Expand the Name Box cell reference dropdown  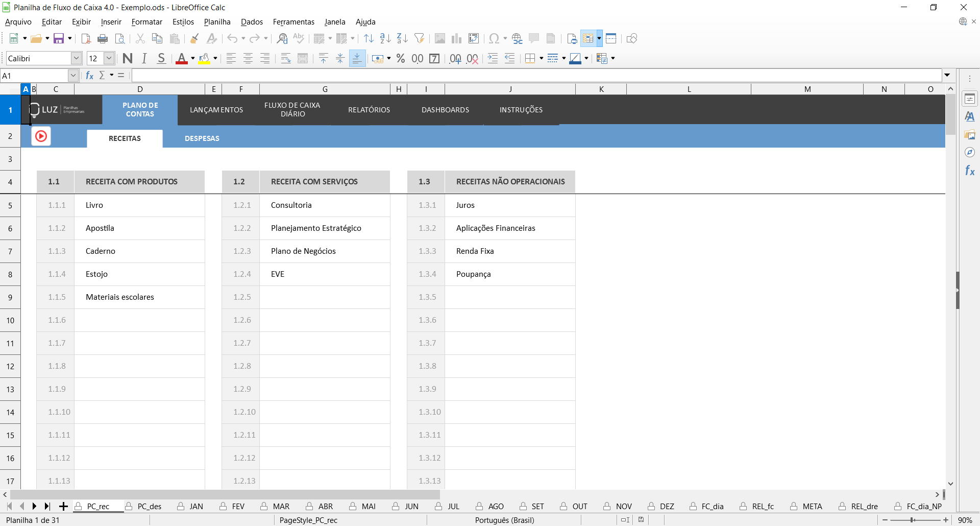pos(73,76)
